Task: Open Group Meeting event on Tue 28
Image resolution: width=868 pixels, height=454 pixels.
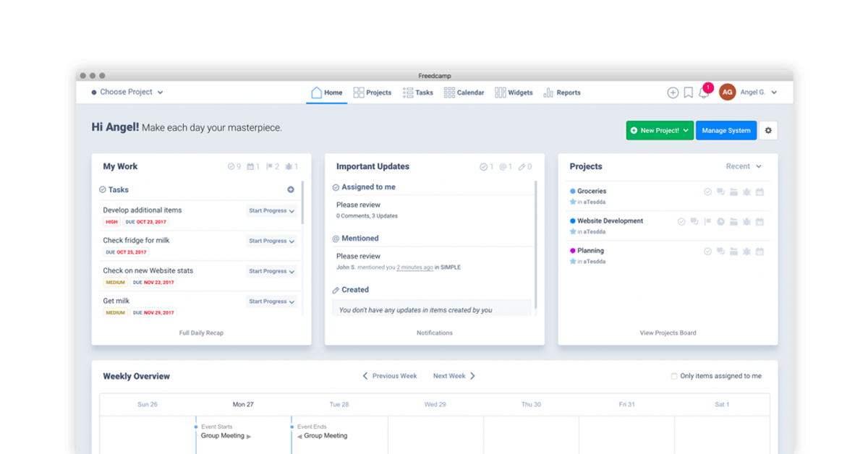Action: click(x=323, y=436)
